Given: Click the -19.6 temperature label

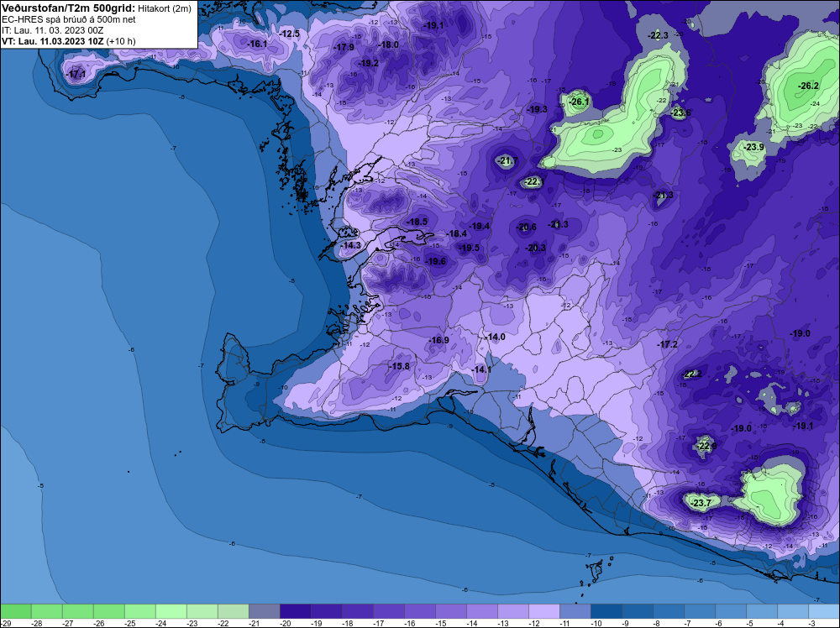Looking at the screenshot, I should (435, 261).
